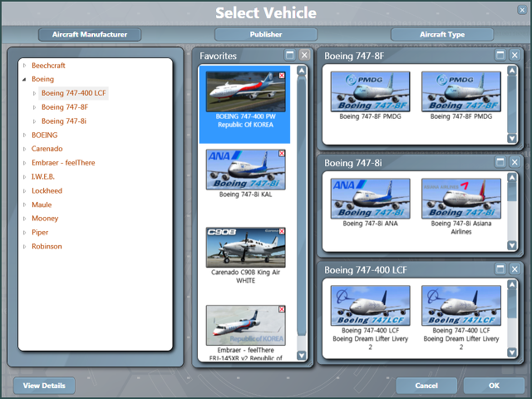Image resolution: width=532 pixels, height=399 pixels.
Task: Remove Carenado C90B King Air favorite
Action: 282,231
